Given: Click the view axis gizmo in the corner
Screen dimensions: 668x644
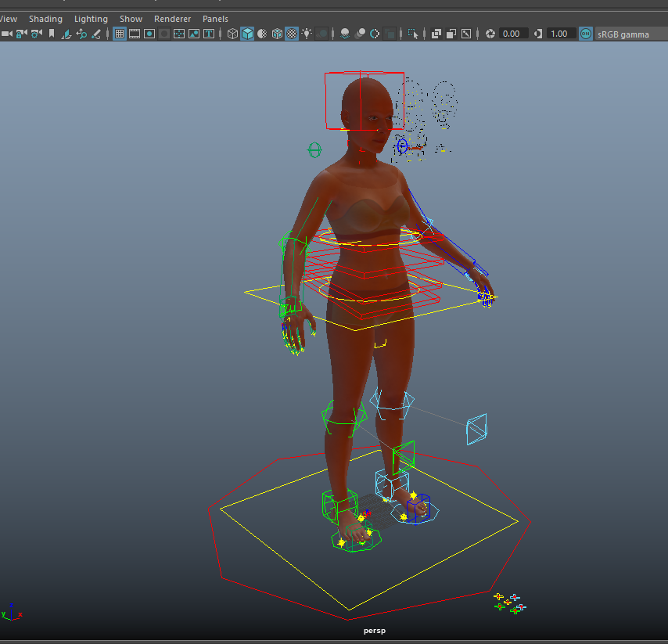Looking at the screenshot, I should pos(11,614).
